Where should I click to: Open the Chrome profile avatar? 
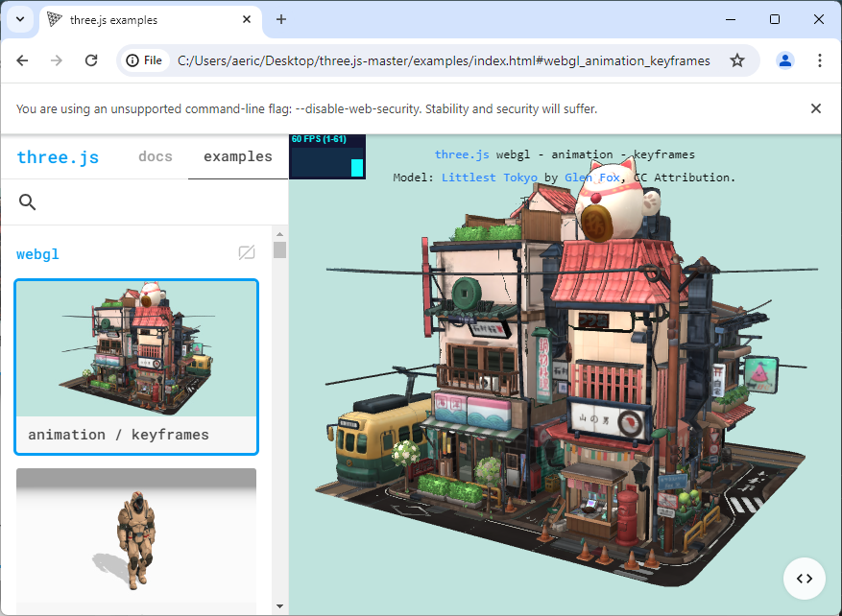click(x=785, y=60)
